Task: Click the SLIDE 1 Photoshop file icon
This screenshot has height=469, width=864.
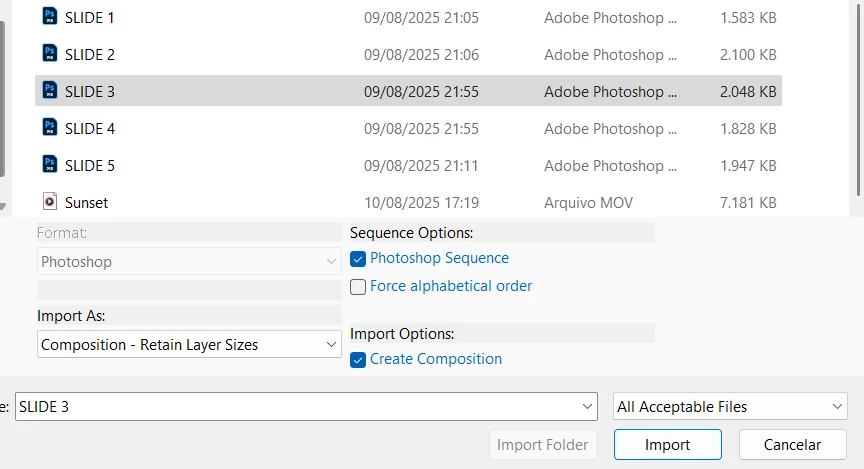Action: coord(50,17)
